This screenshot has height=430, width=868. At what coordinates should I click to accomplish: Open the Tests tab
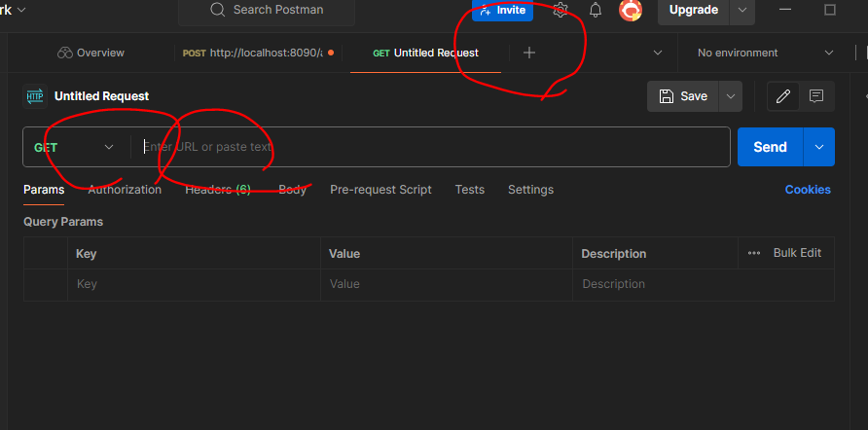[469, 190]
